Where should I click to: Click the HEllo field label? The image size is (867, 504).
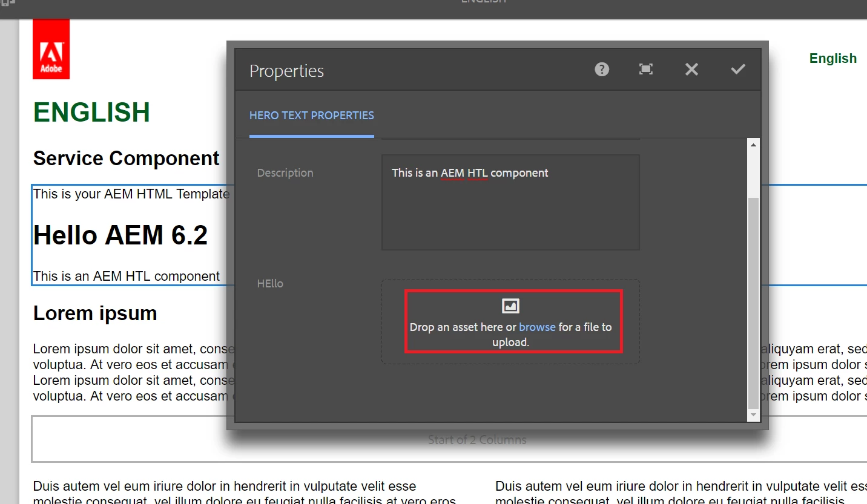[270, 284]
